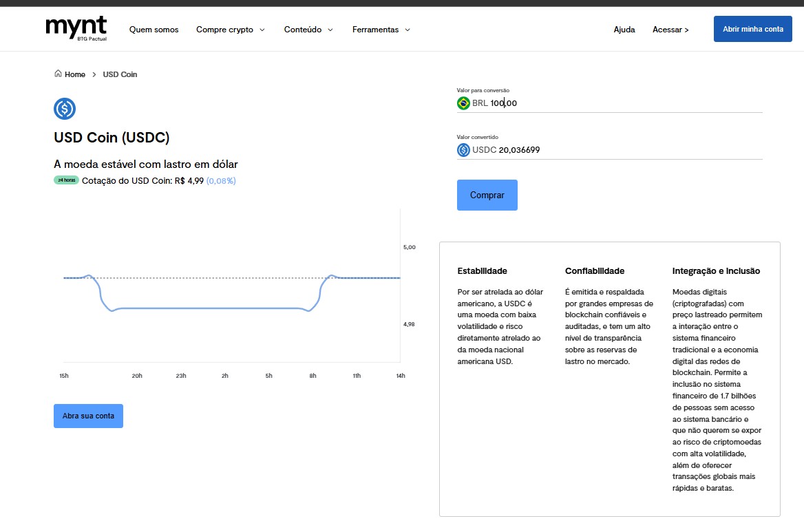Click the home icon in breadcrumb
The image size is (804, 532).
[58, 74]
